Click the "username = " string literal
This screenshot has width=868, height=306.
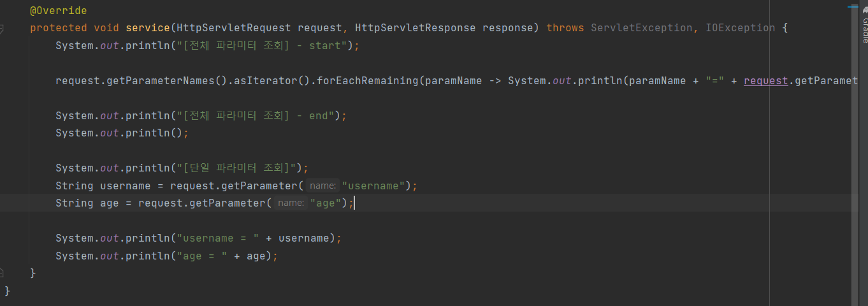point(217,238)
